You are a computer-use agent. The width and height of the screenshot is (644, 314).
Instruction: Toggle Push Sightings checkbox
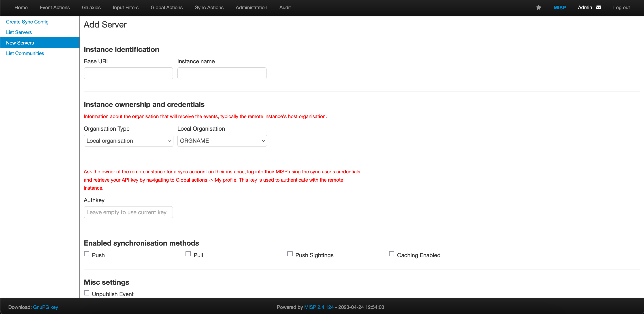pos(290,254)
